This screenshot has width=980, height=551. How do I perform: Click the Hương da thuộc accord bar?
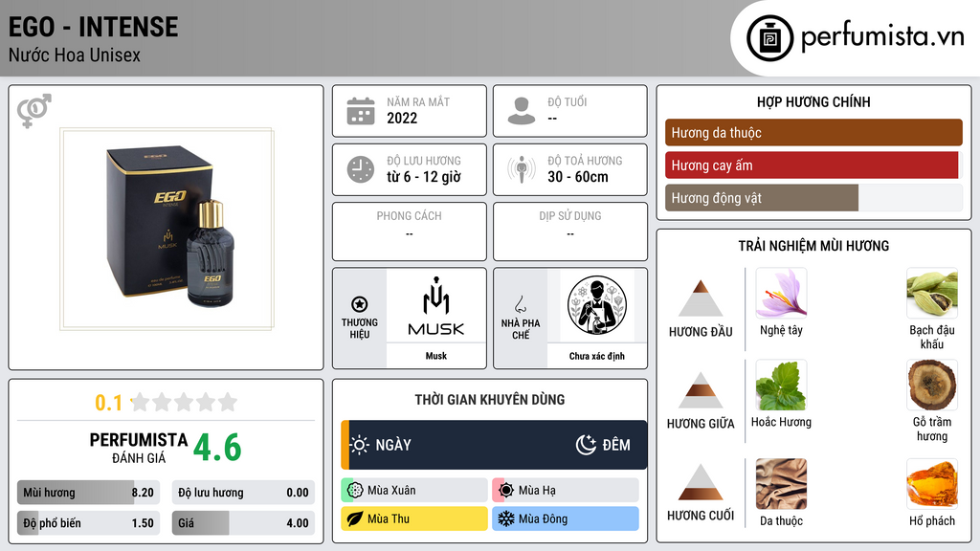813,132
